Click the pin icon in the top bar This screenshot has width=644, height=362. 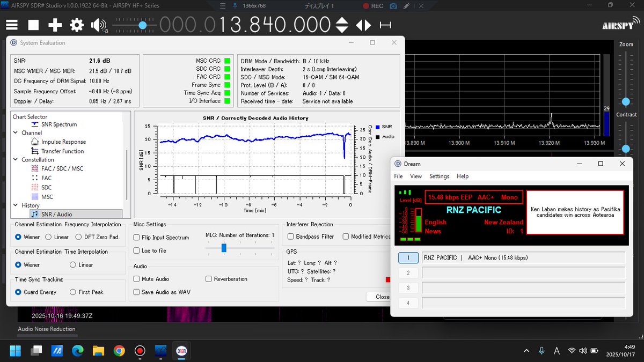pyautogui.click(x=235, y=6)
